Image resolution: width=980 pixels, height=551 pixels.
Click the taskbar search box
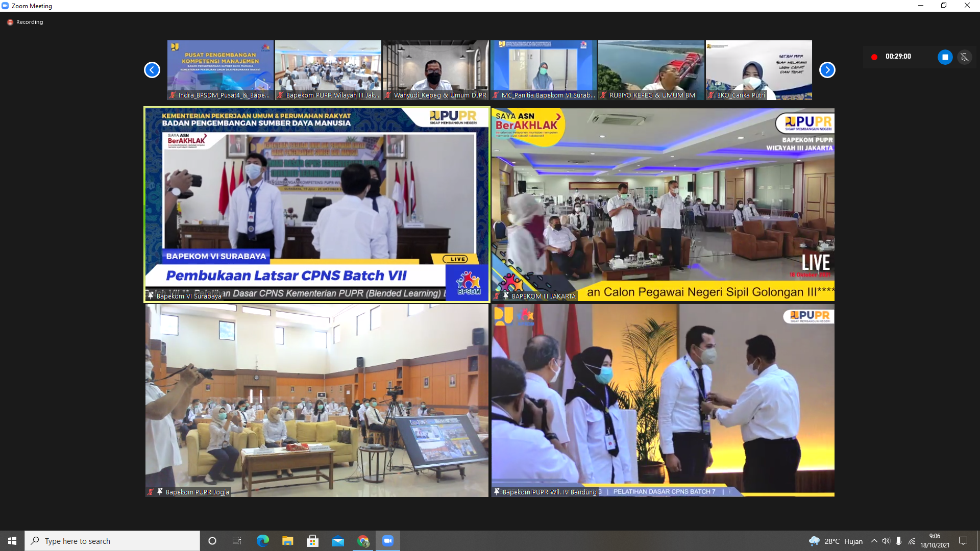(112, 541)
